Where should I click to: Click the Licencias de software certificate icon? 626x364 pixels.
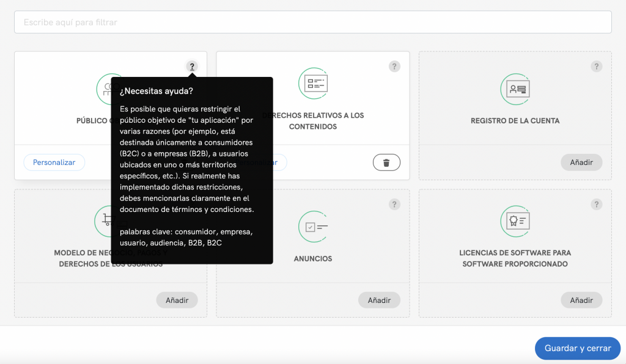(x=515, y=221)
